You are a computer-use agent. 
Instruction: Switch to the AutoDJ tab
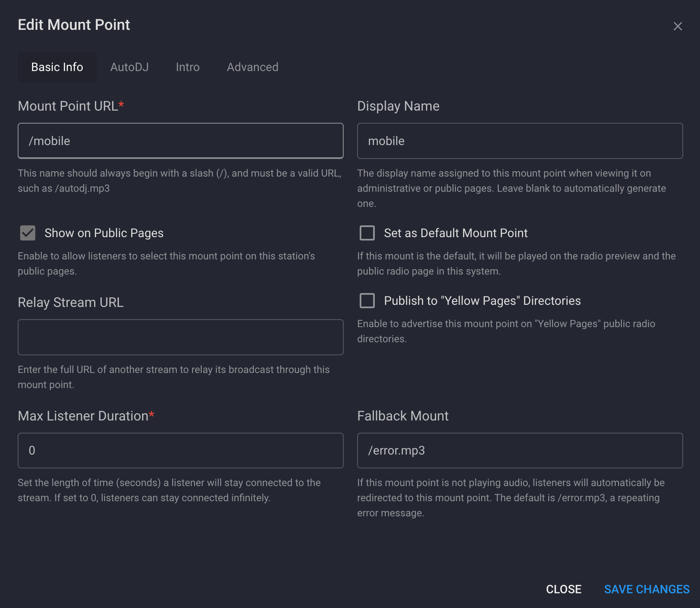pos(129,67)
